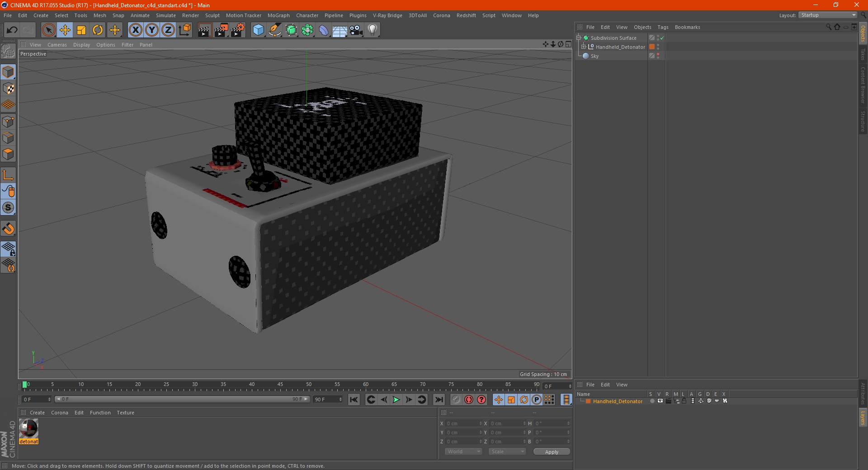The width and height of the screenshot is (868, 470).
Task: Open the Scale mode dropdown
Action: (x=507, y=451)
